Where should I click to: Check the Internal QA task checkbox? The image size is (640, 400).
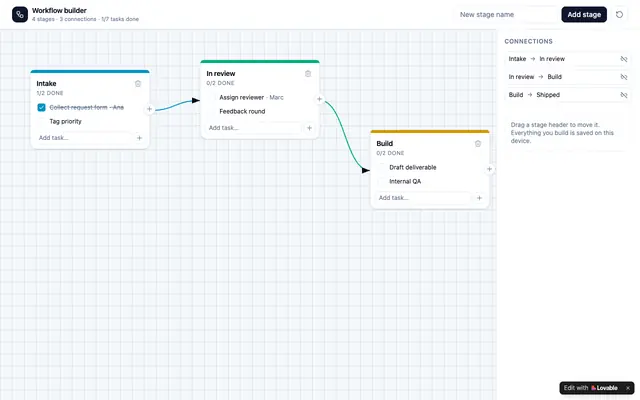382,182
